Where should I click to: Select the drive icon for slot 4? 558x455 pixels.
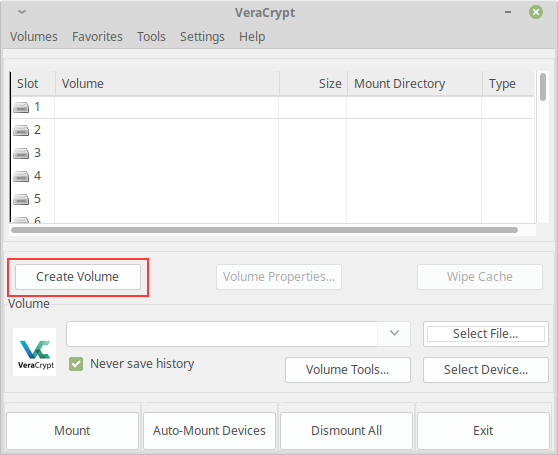pyautogui.click(x=21, y=176)
